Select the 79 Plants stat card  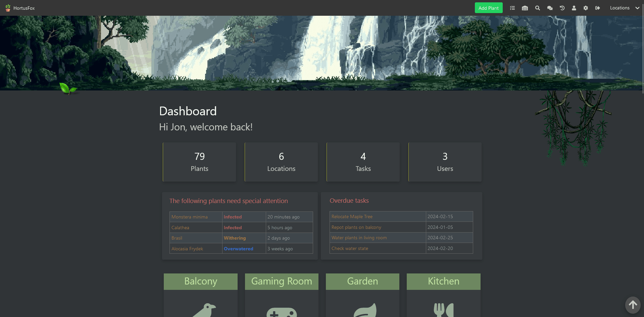tap(199, 162)
